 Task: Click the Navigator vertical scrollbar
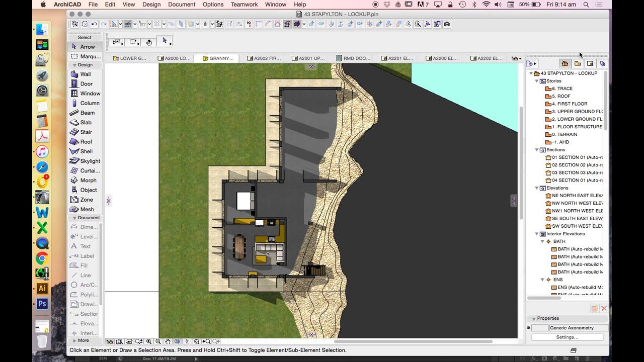tap(605, 101)
